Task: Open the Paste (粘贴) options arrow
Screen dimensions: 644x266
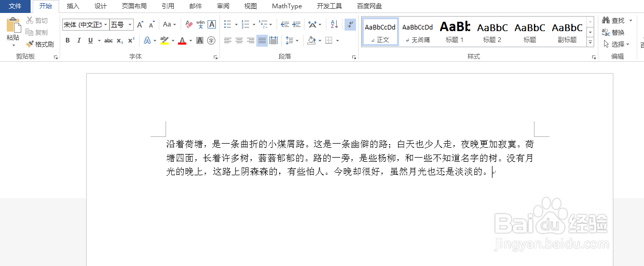Action: pyautogui.click(x=13, y=45)
